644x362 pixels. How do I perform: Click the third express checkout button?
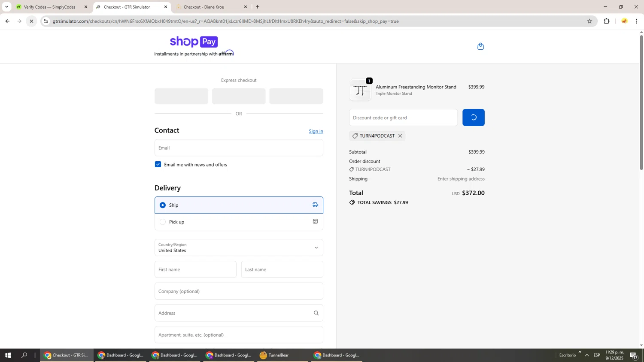[x=296, y=96]
